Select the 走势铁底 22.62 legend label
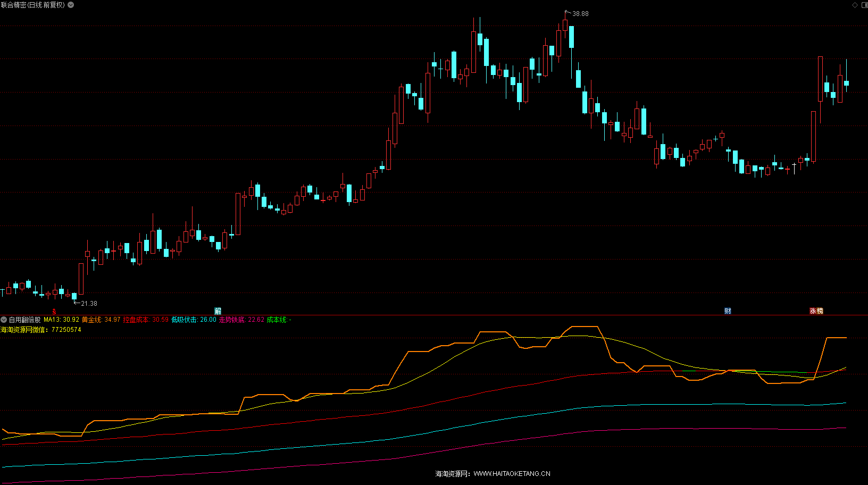 [241, 320]
